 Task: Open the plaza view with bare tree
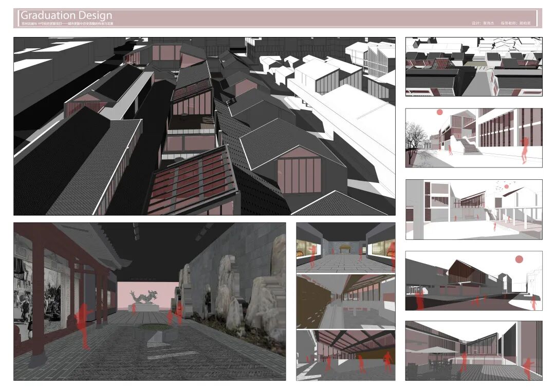pos(474,138)
